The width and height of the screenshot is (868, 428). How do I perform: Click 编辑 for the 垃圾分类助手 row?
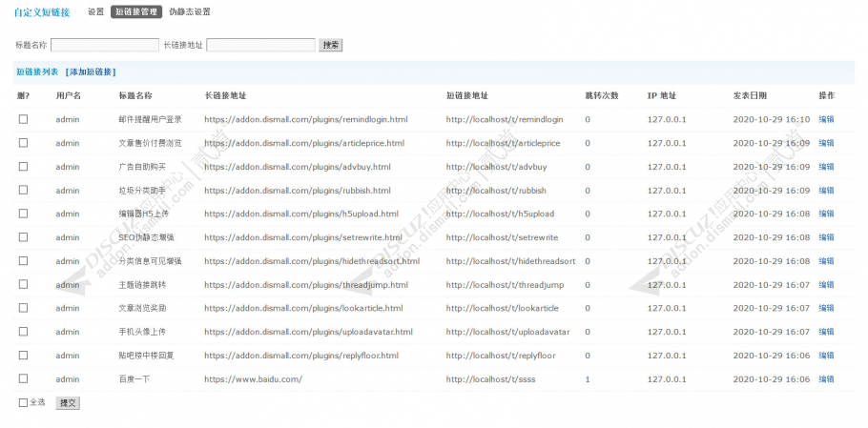point(826,191)
